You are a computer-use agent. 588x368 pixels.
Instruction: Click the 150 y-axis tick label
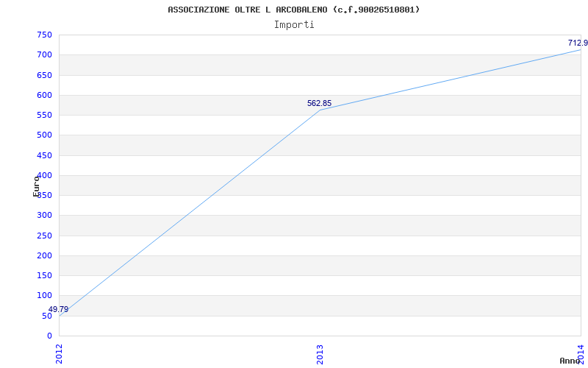[x=44, y=275]
